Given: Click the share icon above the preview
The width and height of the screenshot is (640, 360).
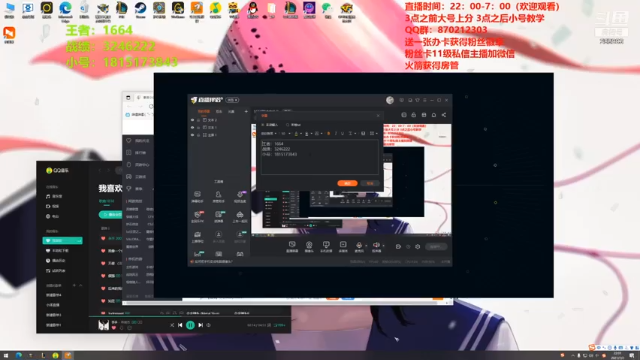Looking at the screenshot, I should tap(444, 115).
